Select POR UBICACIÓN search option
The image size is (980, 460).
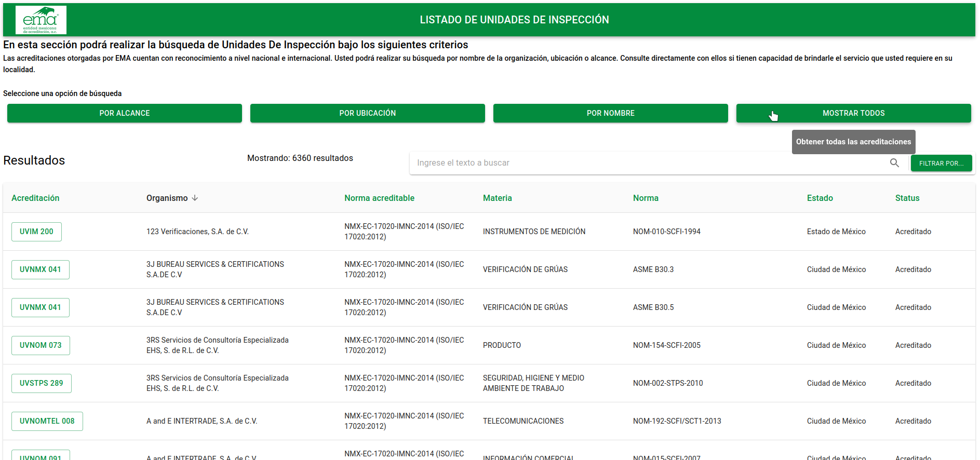(368, 113)
